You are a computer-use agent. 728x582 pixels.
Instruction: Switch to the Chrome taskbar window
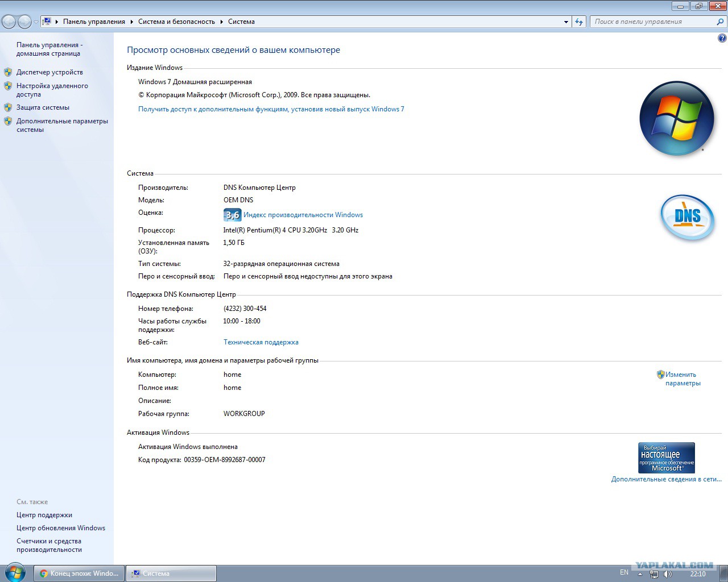[79, 573]
